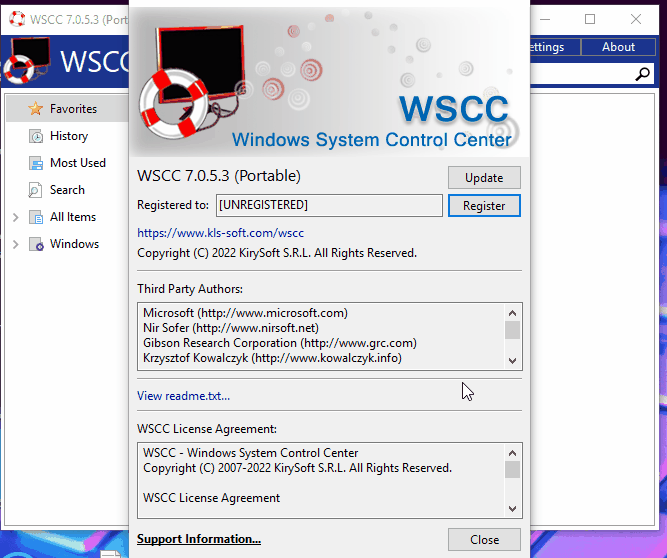
Task: Expand the Windows tree node
Action: point(16,244)
